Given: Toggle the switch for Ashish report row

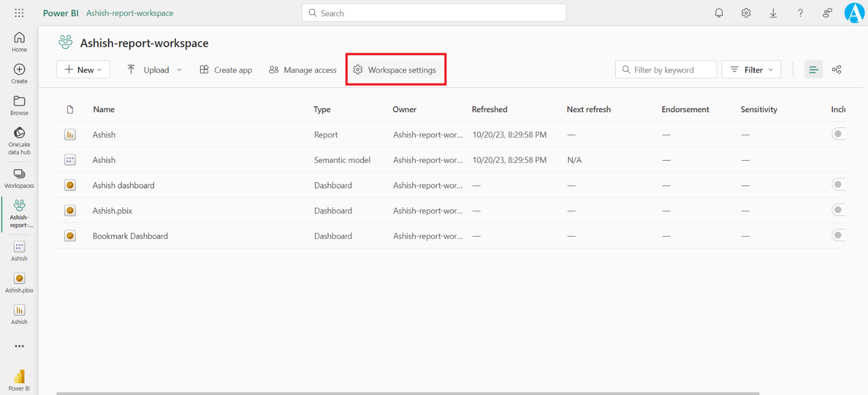Looking at the screenshot, I should (x=838, y=134).
